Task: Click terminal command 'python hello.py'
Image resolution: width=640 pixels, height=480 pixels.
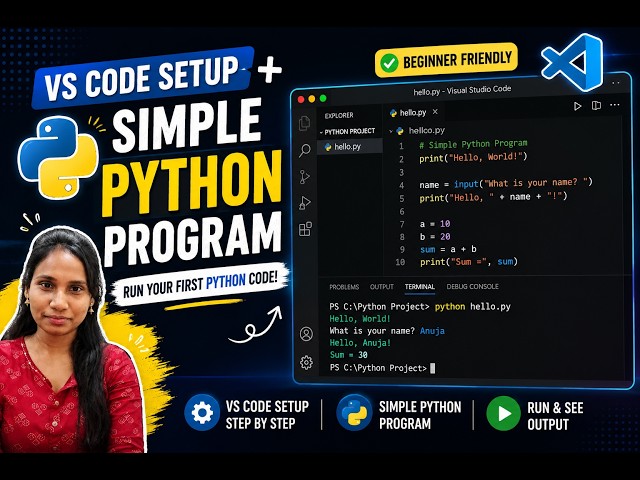Action: (473, 307)
